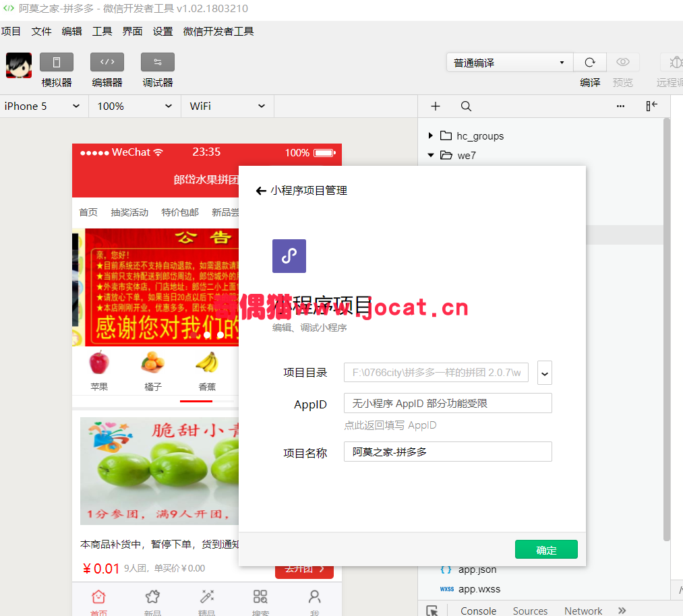Screen dimensions: 683x616
Task: Open the WiFi network dropdown
Action: (x=227, y=106)
